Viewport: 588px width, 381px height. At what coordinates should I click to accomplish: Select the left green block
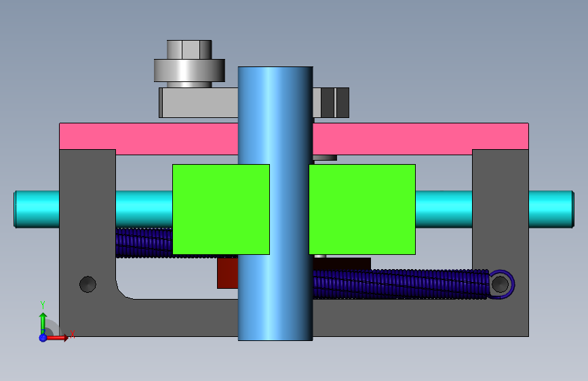(221, 209)
